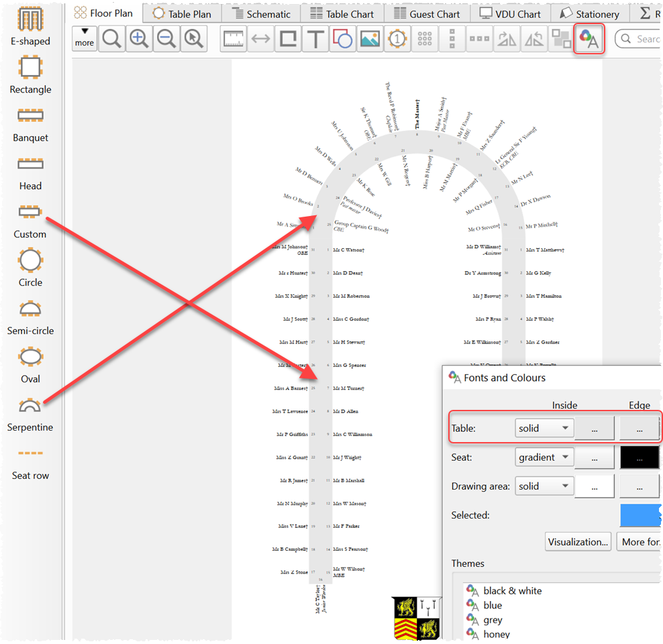Select the text tool icon
The width and height of the screenshot is (663, 644).
315,40
